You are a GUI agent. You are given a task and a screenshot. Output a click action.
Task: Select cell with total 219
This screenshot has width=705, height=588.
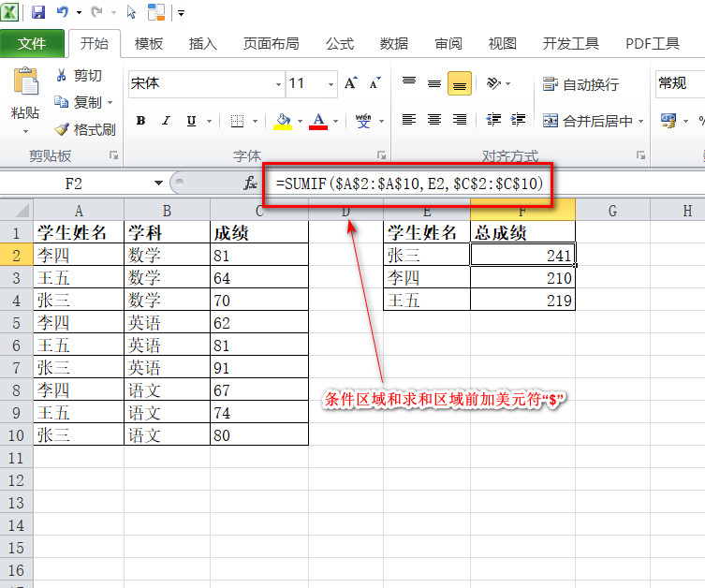pos(522,300)
